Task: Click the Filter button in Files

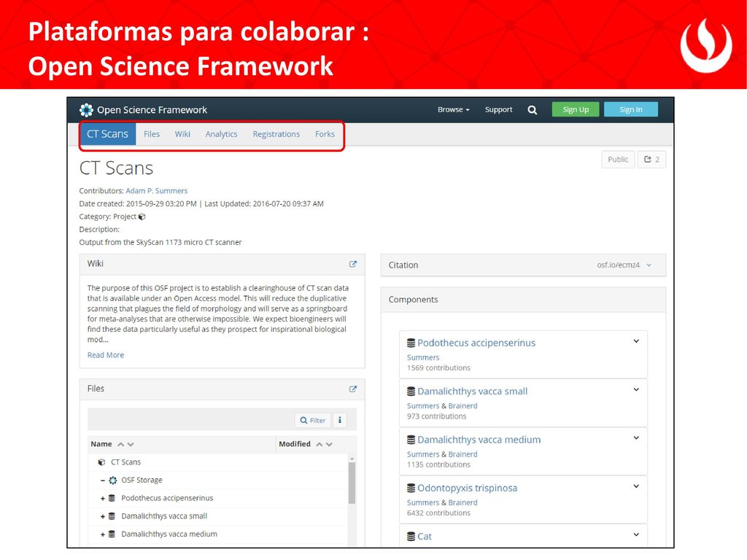Action: pyautogui.click(x=313, y=420)
